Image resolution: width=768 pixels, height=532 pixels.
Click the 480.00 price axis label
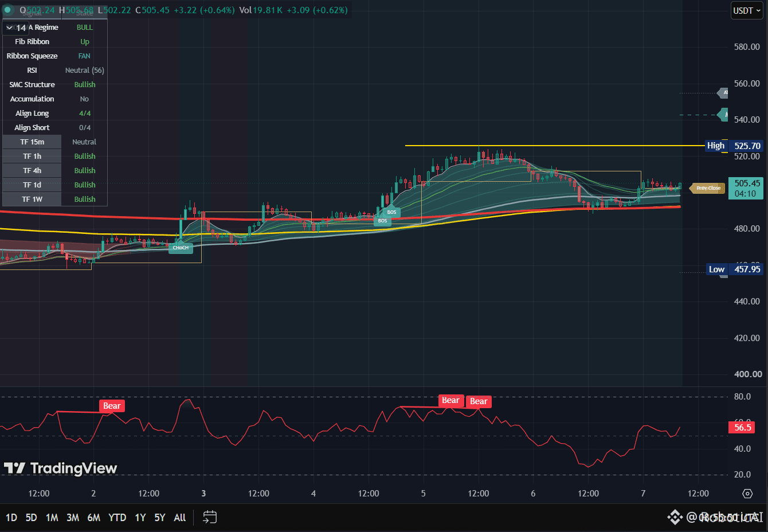click(747, 229)
